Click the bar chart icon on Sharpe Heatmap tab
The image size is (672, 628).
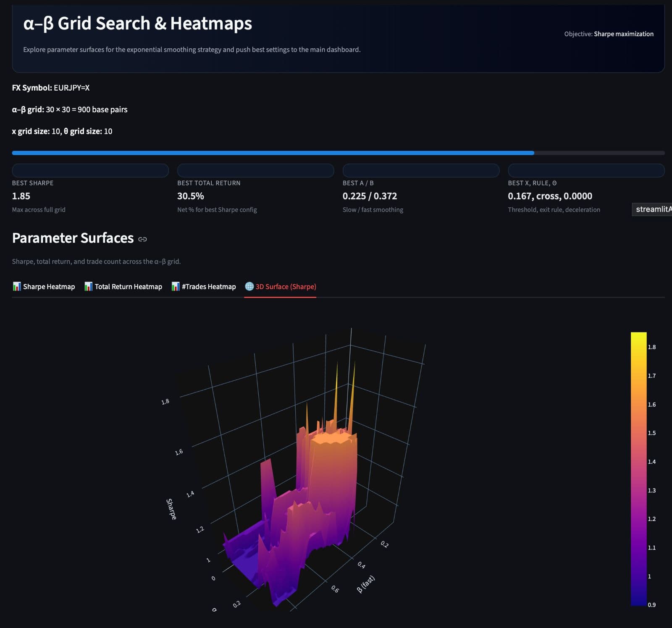(17, 286)
